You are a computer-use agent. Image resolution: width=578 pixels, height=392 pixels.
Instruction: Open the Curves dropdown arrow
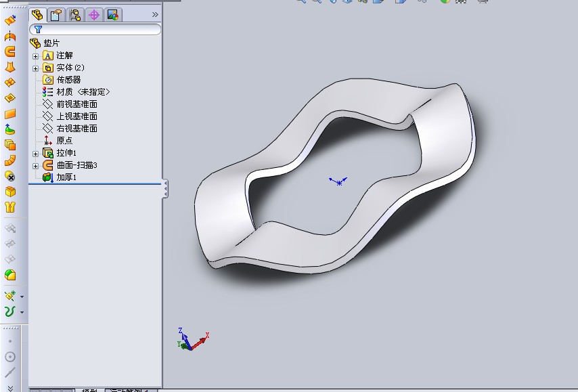click(22, 312)
